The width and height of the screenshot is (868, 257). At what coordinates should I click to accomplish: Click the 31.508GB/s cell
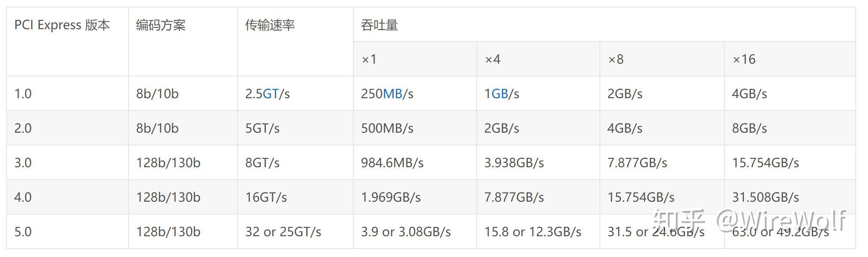pyautogui.click(x=765, y=197)
